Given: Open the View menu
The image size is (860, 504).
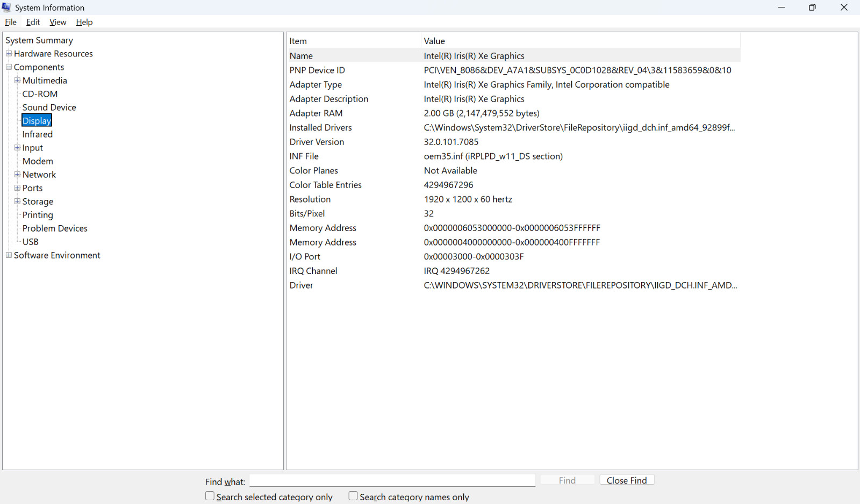Looking at the screenshot, I should (x=58, y=22).
